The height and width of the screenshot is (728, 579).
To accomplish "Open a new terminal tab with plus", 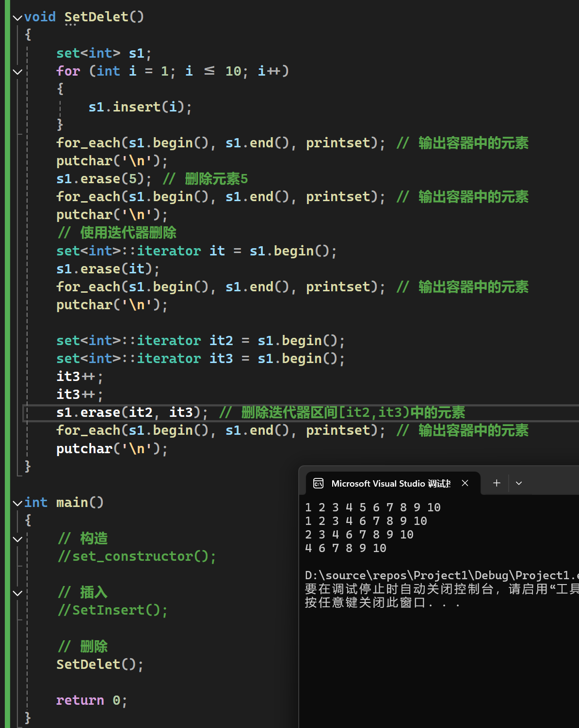I will click(496, 483).
